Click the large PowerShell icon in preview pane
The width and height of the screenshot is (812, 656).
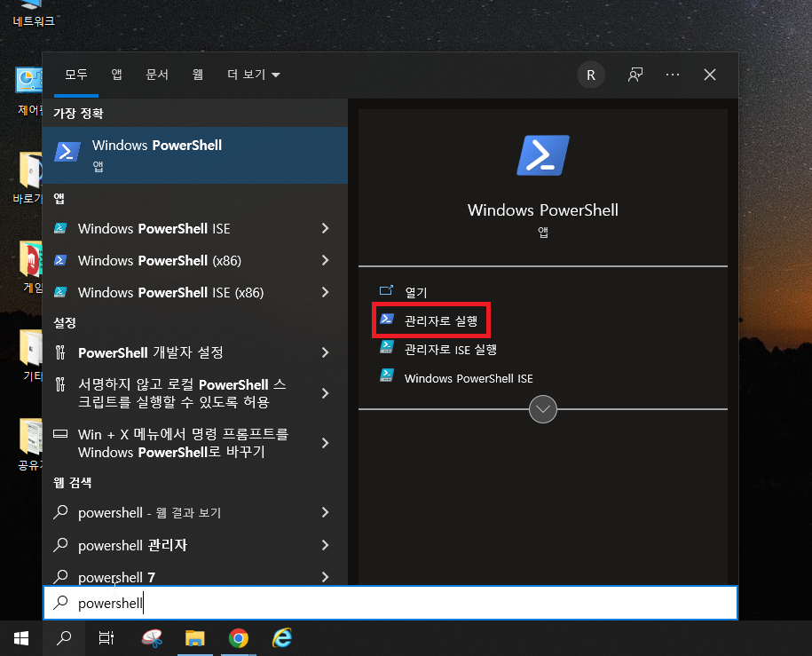(543, 155)
